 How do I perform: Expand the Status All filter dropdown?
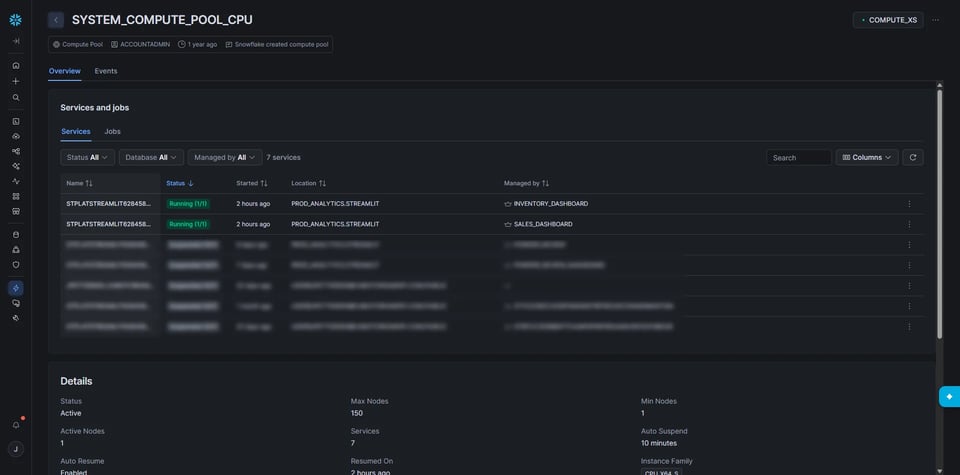point(88,157)
